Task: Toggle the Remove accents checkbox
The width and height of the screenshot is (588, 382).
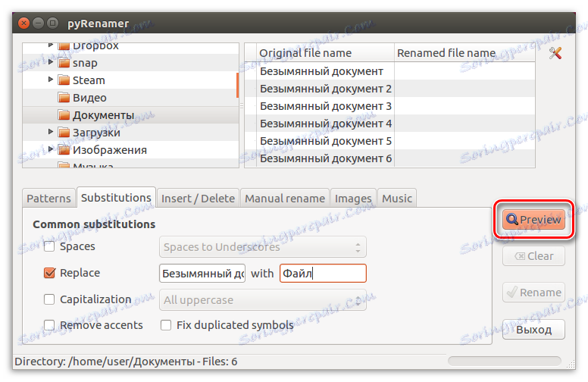Action: [49, 325]
